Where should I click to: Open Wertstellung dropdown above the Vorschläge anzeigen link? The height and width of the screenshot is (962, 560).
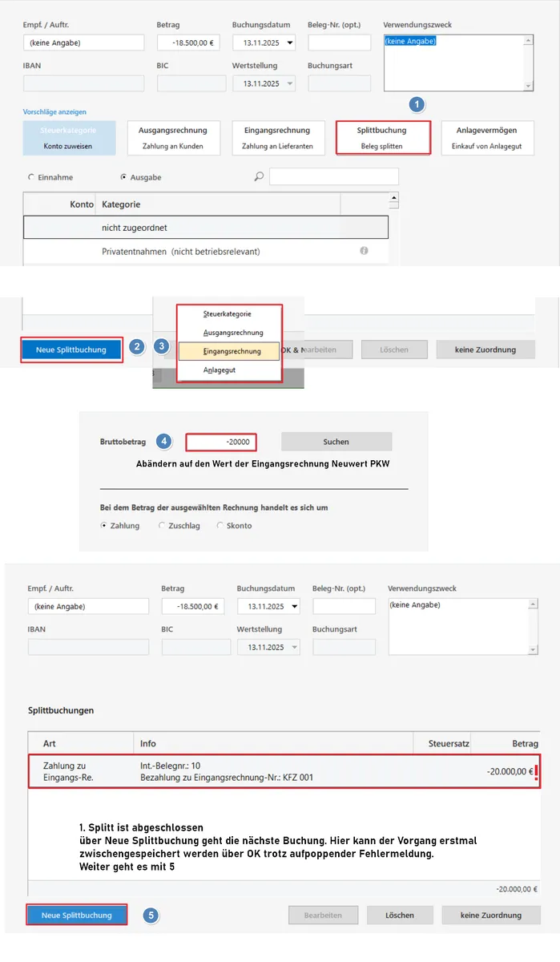click(289, 83)
